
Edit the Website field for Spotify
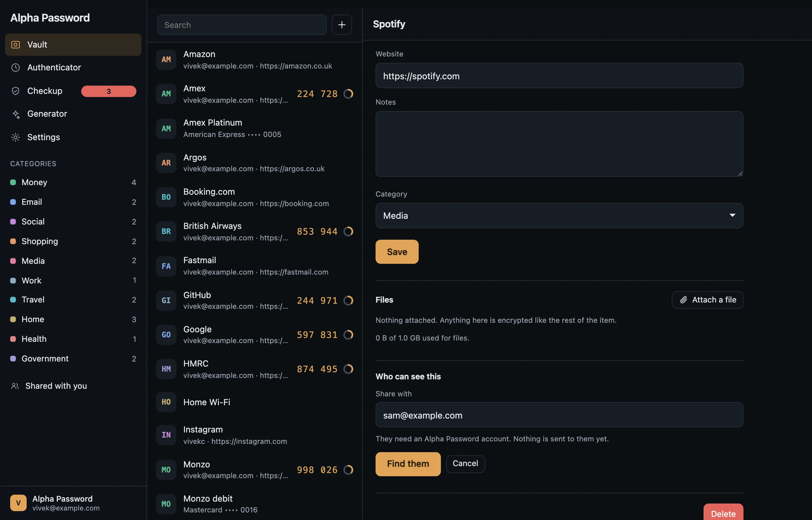559,76
